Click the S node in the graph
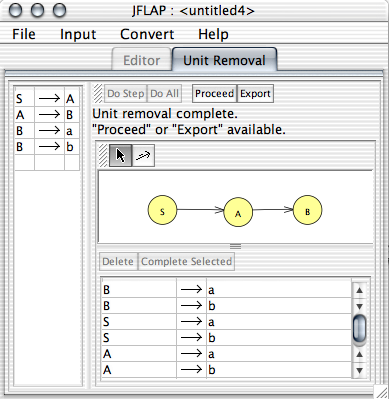This screenshot has height=399, width=389. point(162,210)
